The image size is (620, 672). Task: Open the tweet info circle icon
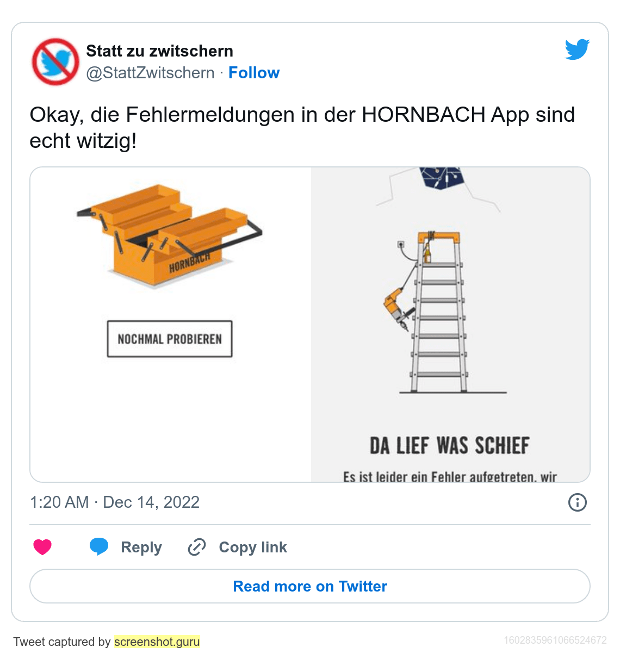pos(578,502)
